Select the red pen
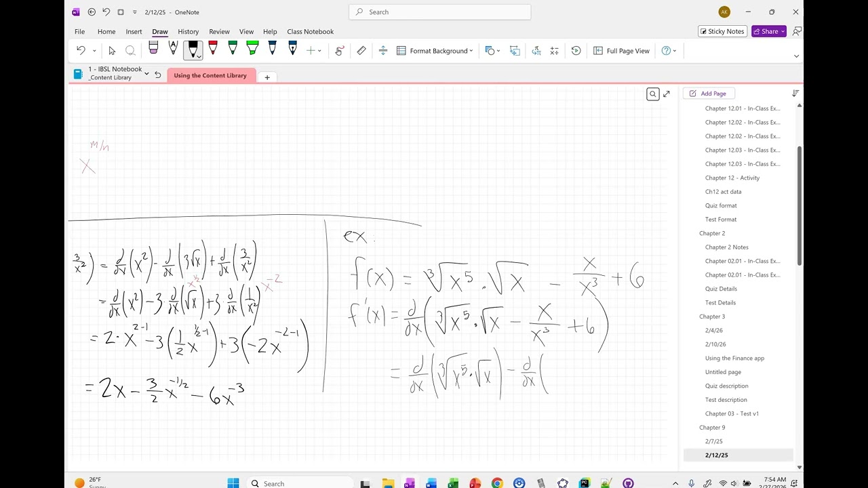868x488 pixels. pyautogui.click(x=213, y=49)
